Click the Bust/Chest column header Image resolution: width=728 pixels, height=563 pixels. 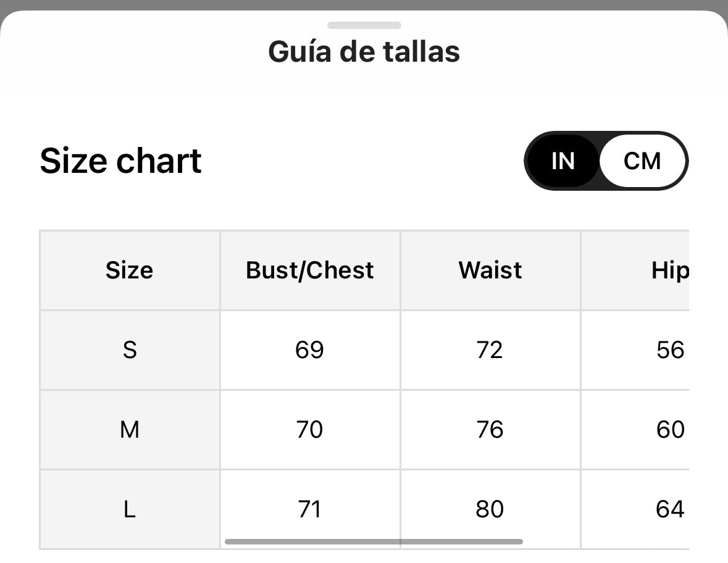pyautogui.click(x=310, y=270)
